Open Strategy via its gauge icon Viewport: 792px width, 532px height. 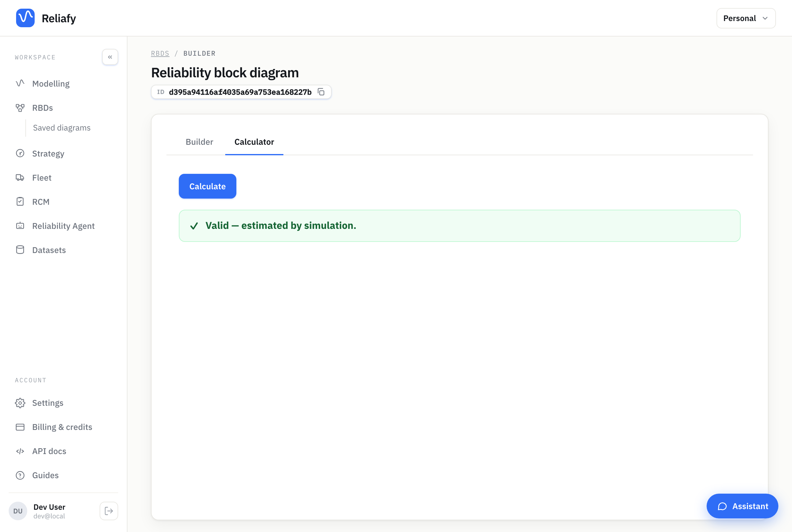20,153
